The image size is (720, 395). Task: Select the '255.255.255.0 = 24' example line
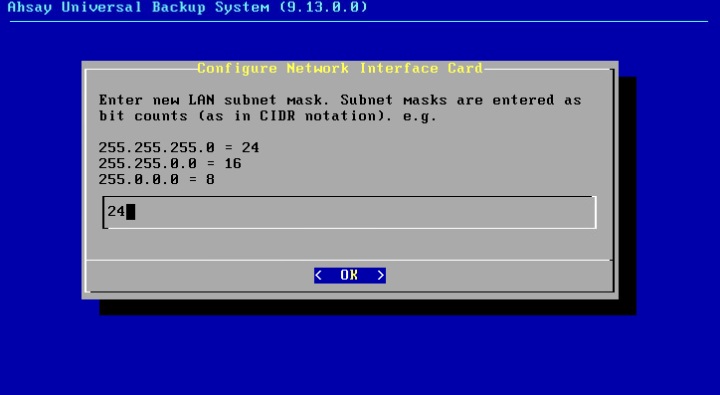coord(179,147)
